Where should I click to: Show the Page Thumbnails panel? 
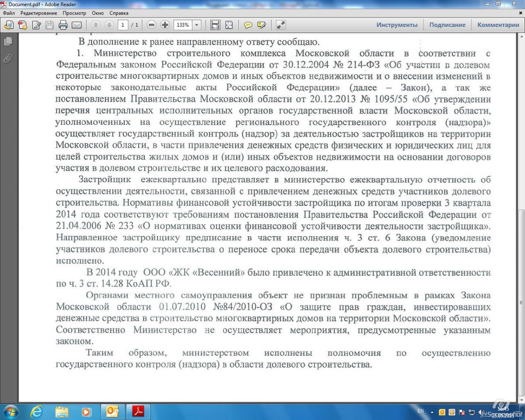coord(8,42)
